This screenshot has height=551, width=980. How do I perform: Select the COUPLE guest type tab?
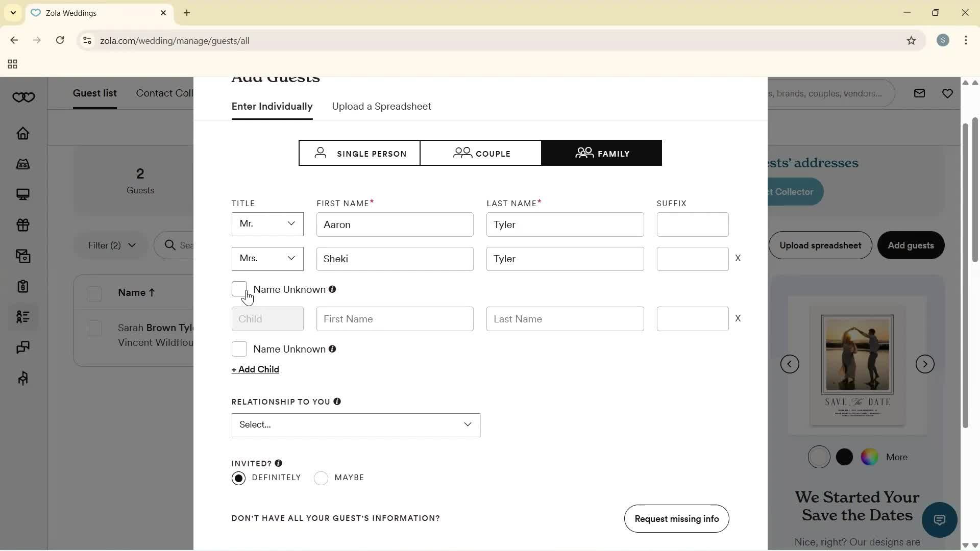(x=480, y=153)
